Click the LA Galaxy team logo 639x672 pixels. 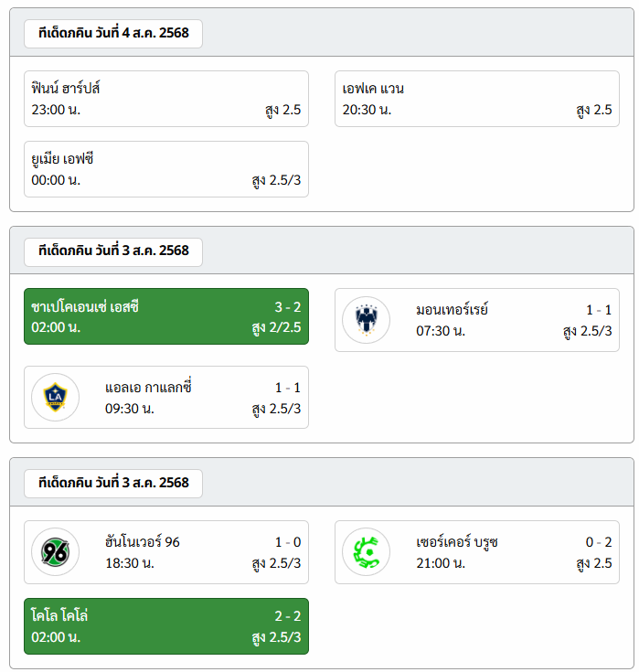pyautogui.click(x=55, y=398)
